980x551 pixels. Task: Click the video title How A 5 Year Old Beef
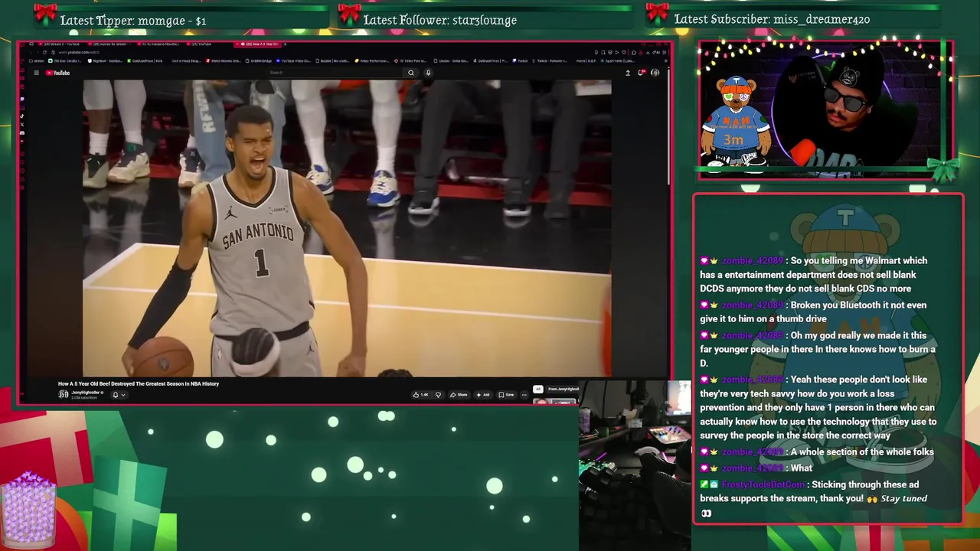[x=139, y=383]
